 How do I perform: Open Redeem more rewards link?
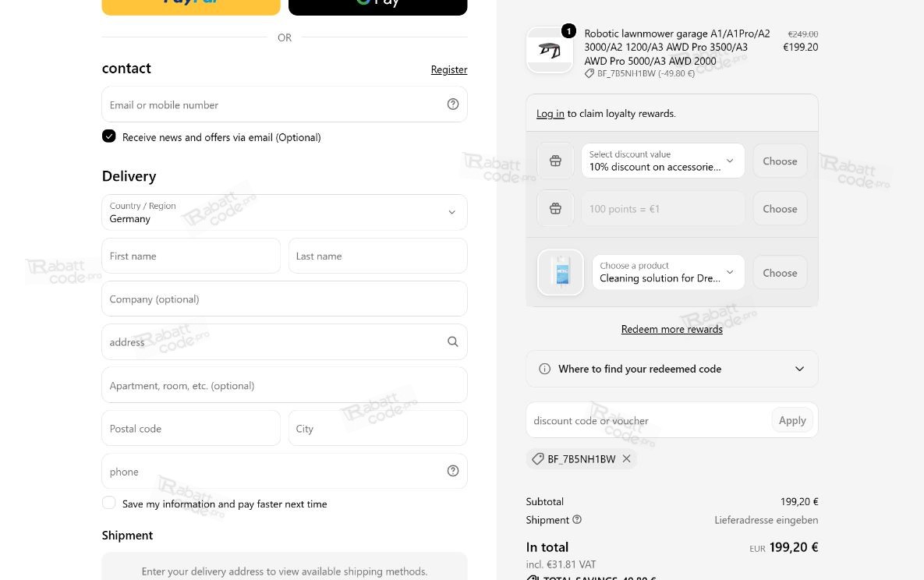(672, 330)
